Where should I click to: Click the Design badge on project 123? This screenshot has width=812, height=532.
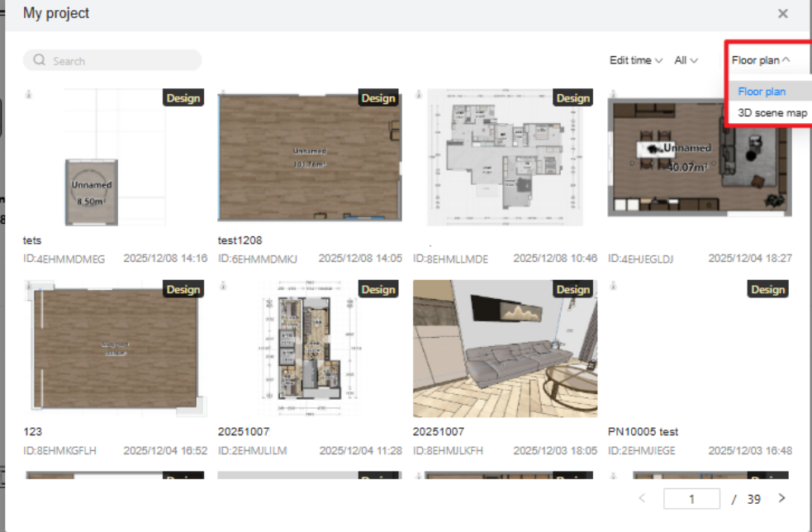click(183, 290)
